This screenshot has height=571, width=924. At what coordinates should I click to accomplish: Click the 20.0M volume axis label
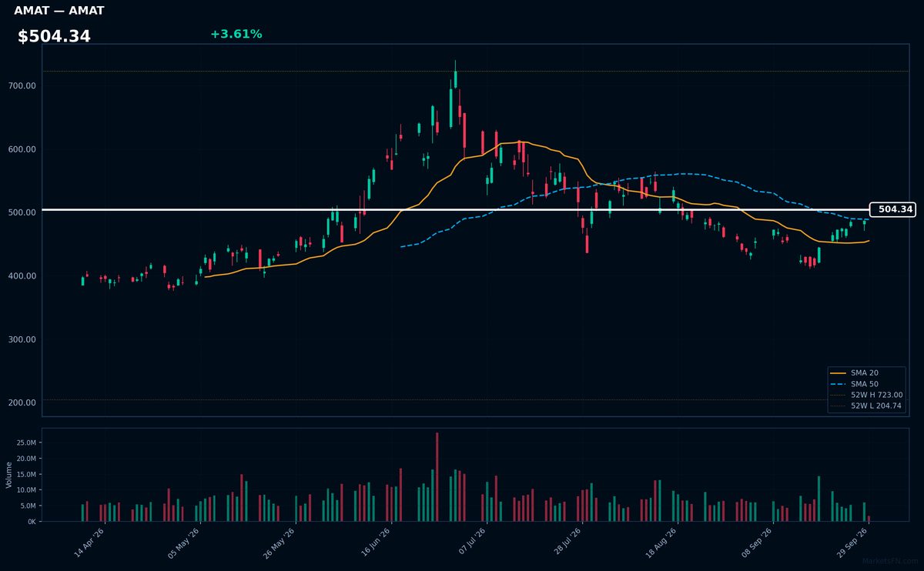pyautogui.click(x=25, y=459)
